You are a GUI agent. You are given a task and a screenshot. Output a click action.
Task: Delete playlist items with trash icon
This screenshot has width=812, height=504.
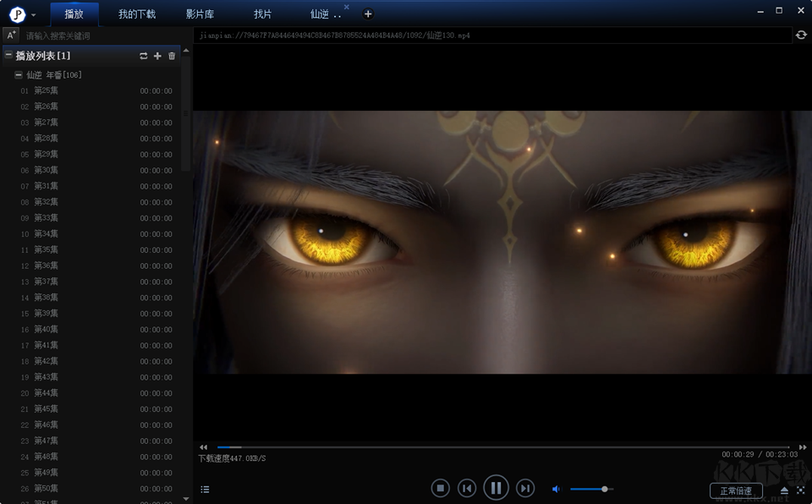(x=172, y=56)
